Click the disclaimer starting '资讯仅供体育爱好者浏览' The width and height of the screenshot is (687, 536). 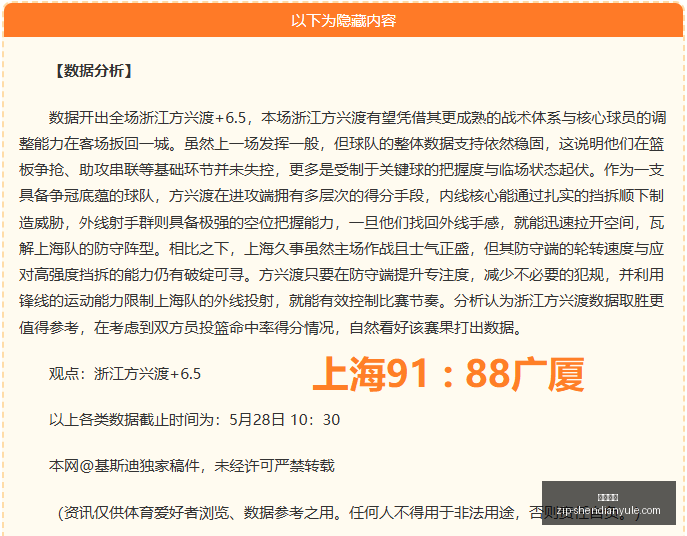tap(349, 512)
